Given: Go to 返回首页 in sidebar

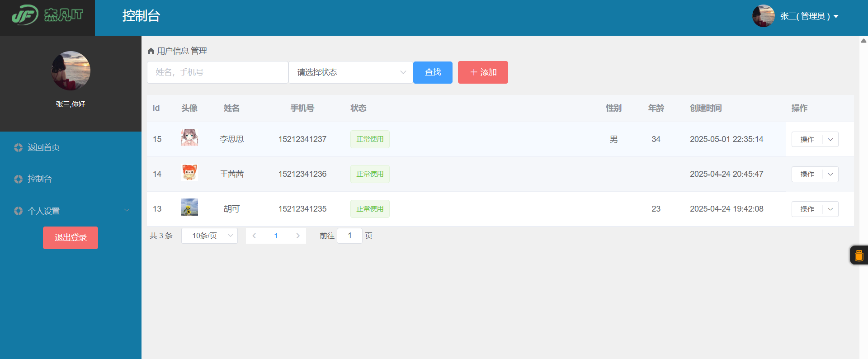Looking at the screenshot, I should pos(43,147).
